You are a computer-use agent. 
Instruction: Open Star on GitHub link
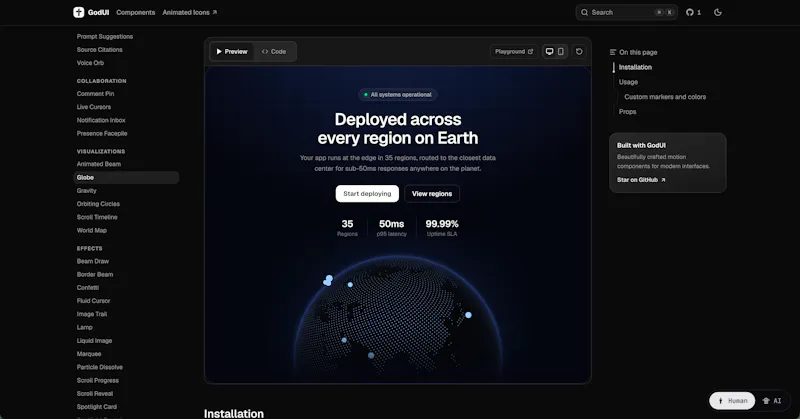pos(641,180)
